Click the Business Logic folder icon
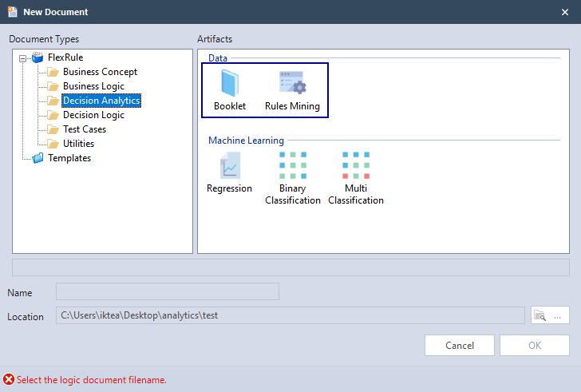Viewport: 581px width, 392px height. [53, 86]
